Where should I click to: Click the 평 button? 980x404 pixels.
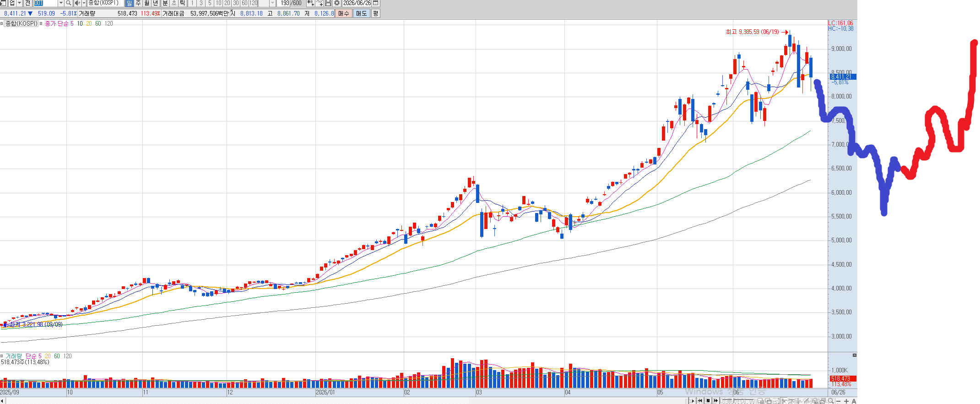(x=375, y=13)
